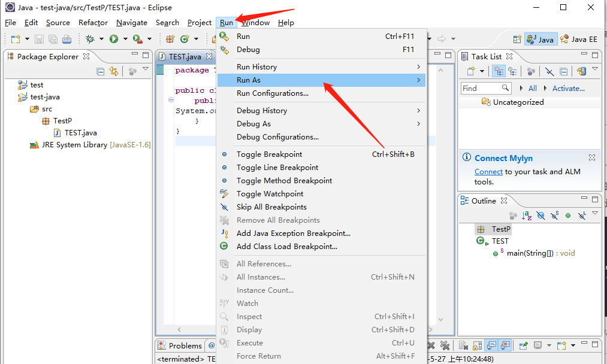Click Collapse All in Package Explorer

[x=101, y=71]
